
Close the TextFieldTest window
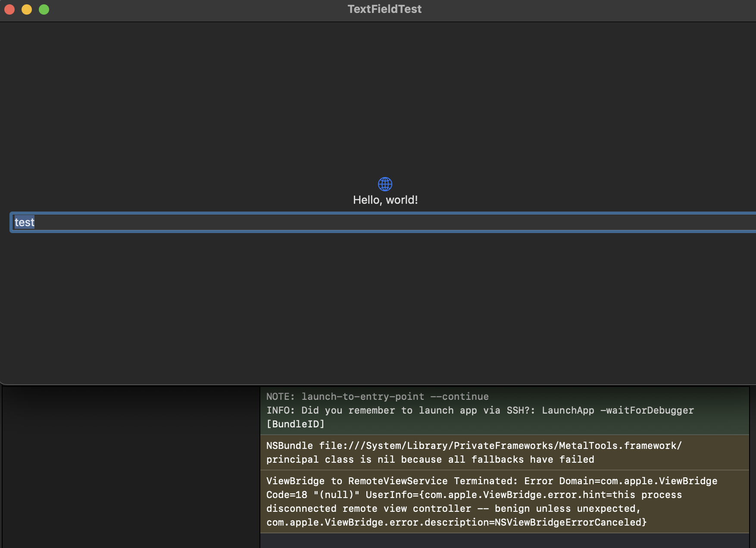pos(9,9)
